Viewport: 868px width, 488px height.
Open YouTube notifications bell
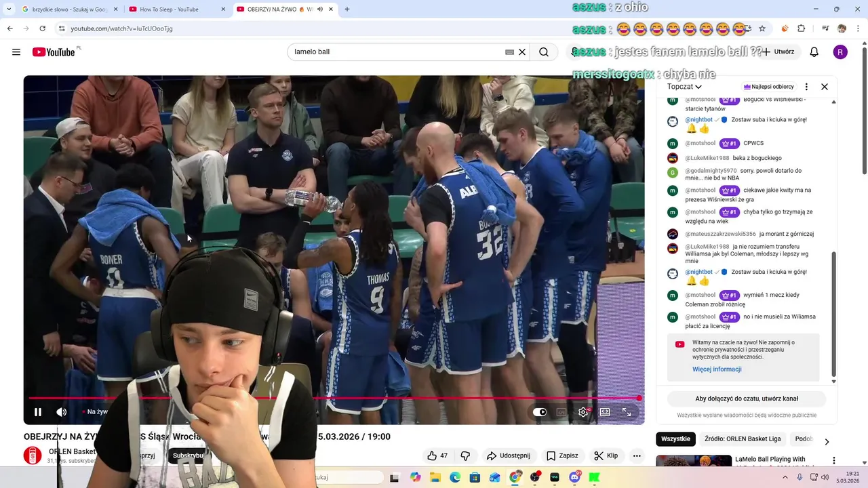814,52
